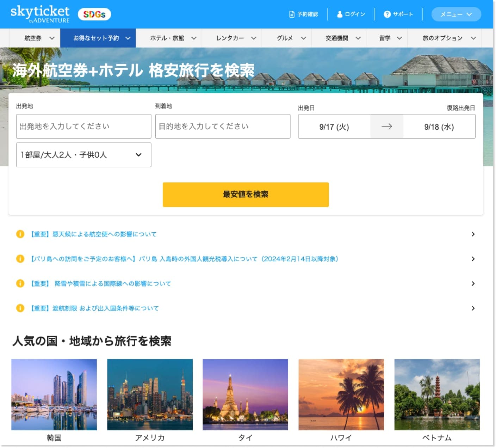Image resolution: width=496 pixels, height=448 pixels.
Task: Click the arrow icon between departure and return dates
Action: [386, 127]
